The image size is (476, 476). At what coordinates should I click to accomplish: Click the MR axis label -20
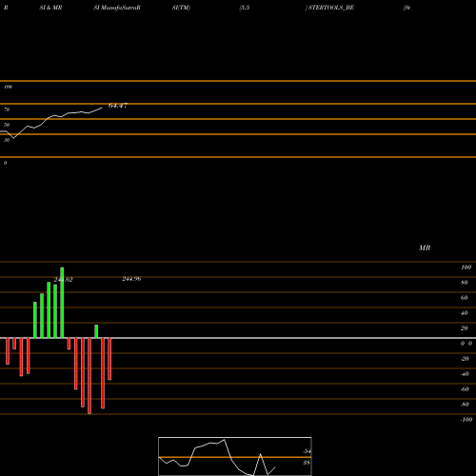click(x=465, y=359)
